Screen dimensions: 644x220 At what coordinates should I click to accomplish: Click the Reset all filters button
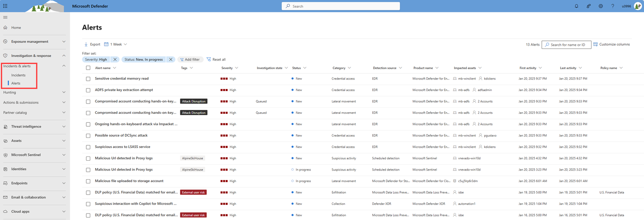point(216,59)
